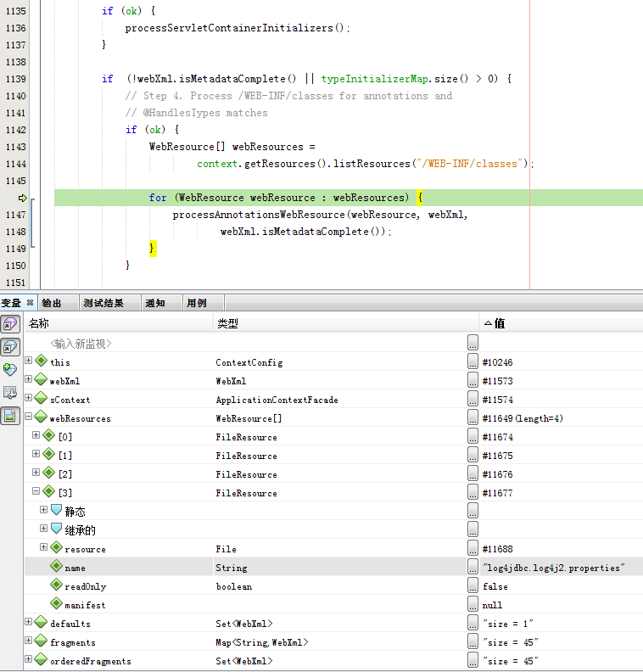Expand the defaults variable node
The height and width of the screenshot is (672, 643).
click(28, 622)
